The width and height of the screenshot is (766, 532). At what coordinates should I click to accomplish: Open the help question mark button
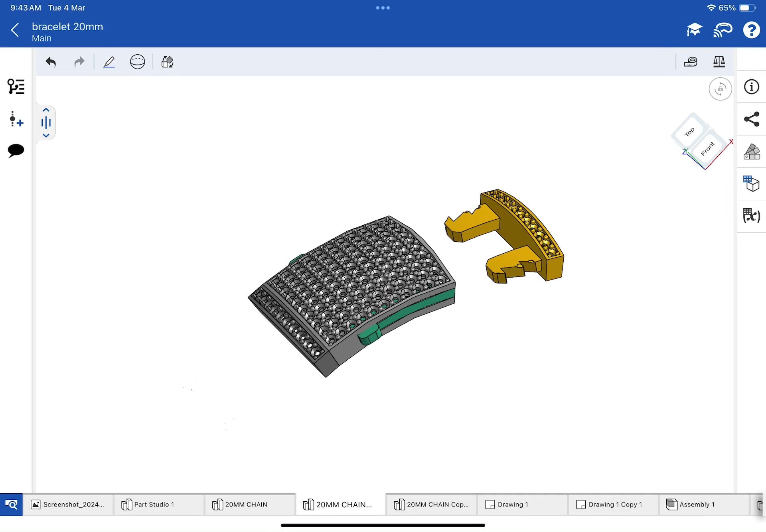coord(751,30)
